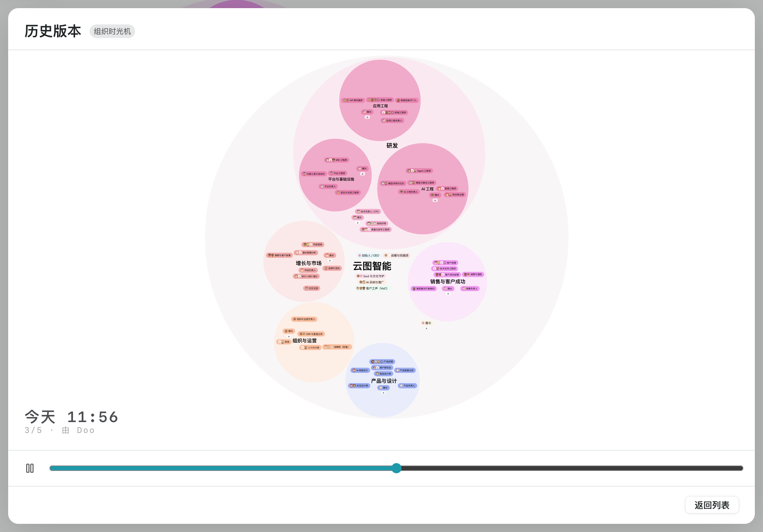
Task: Click the 组织时光机 tag
Action: tap(112, 31)
